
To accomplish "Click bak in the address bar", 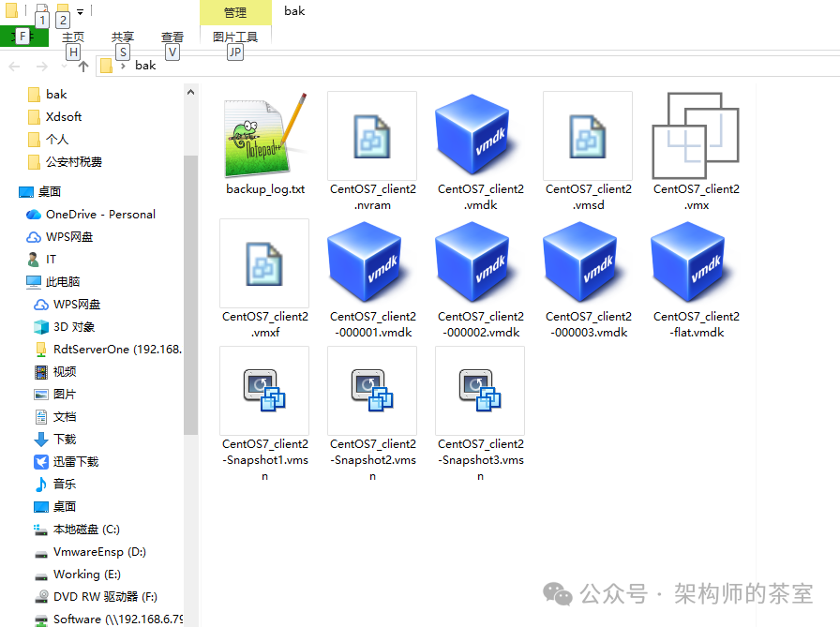I will click(x=145, y=66).
